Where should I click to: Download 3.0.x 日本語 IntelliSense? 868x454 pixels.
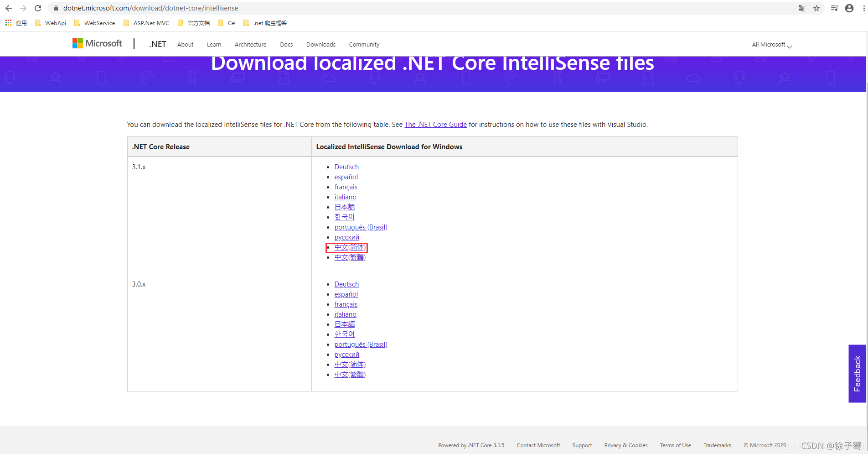click(344, 324)
